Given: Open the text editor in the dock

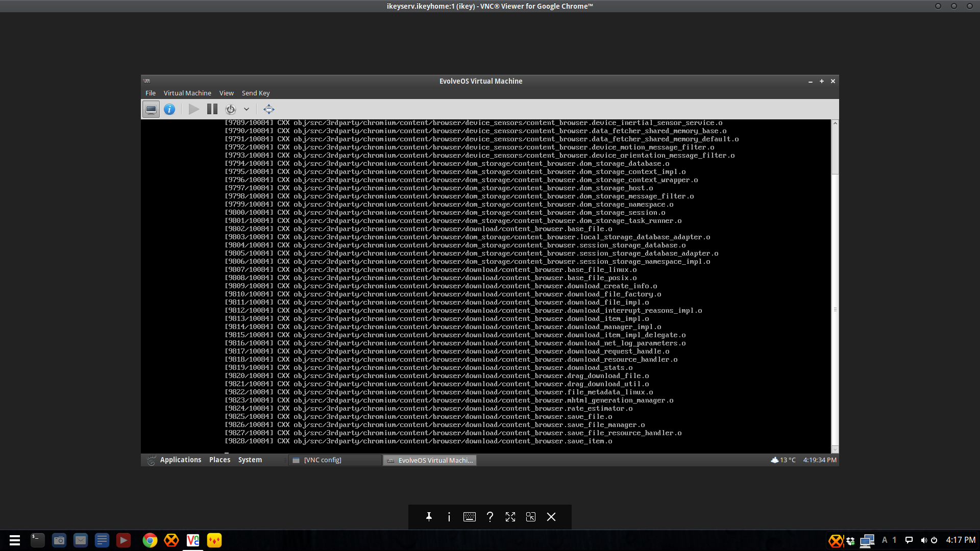Looking at the screenshot, I should pyautogui.click(x=102, y=540).
